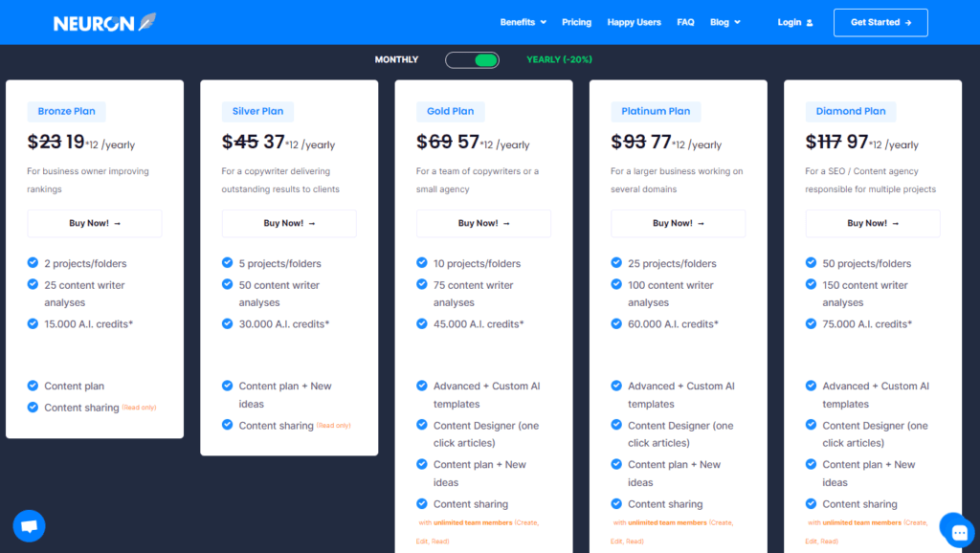Viewport: 980px width, 553px height.
Task: Click checkmark icon next to 2 projects/folders
Action: (x=33, y=263)
